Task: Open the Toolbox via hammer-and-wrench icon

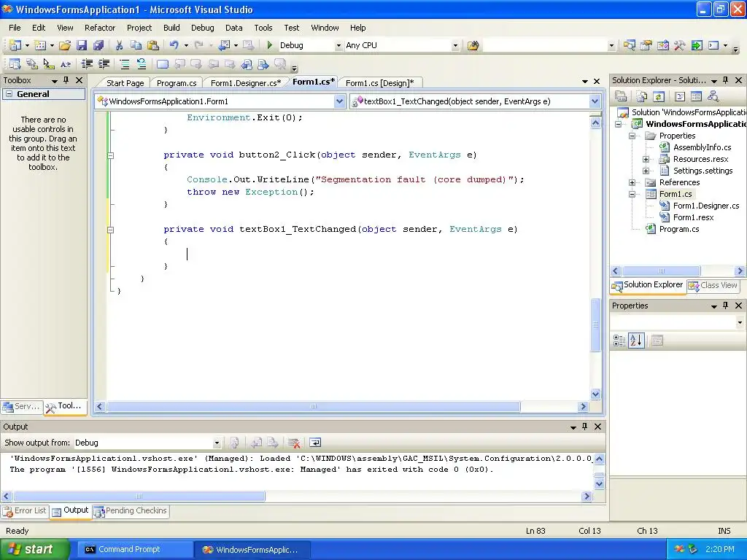Action: coord(679,45)
